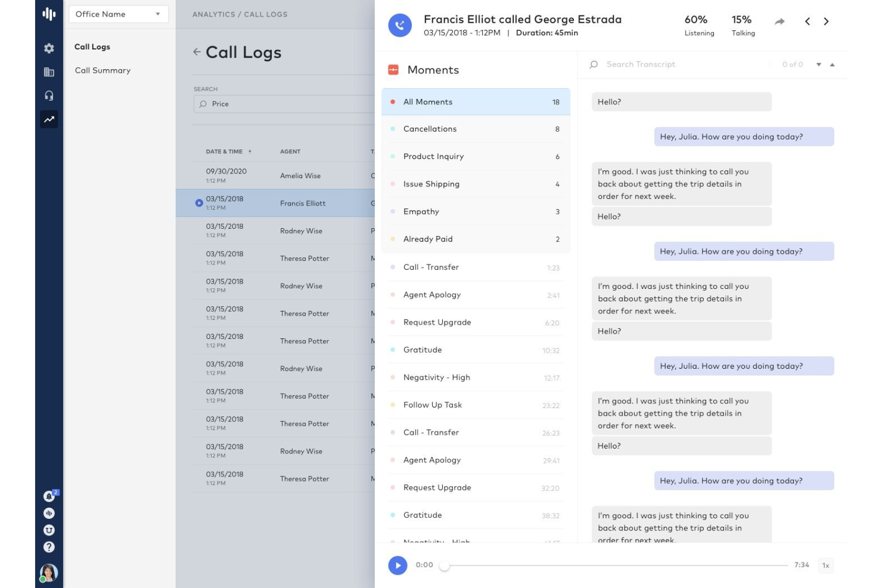
Task: Toggle the 1x playback speed control
Action: pos(825,565)
